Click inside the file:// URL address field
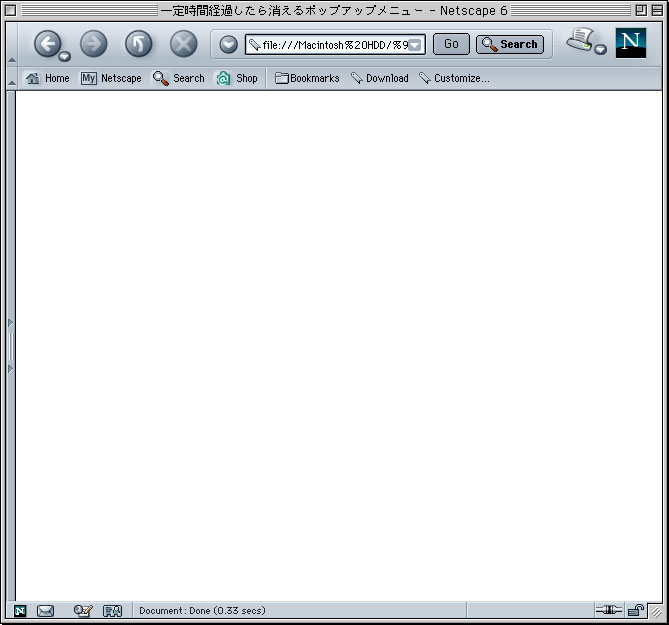 point(335,45)
